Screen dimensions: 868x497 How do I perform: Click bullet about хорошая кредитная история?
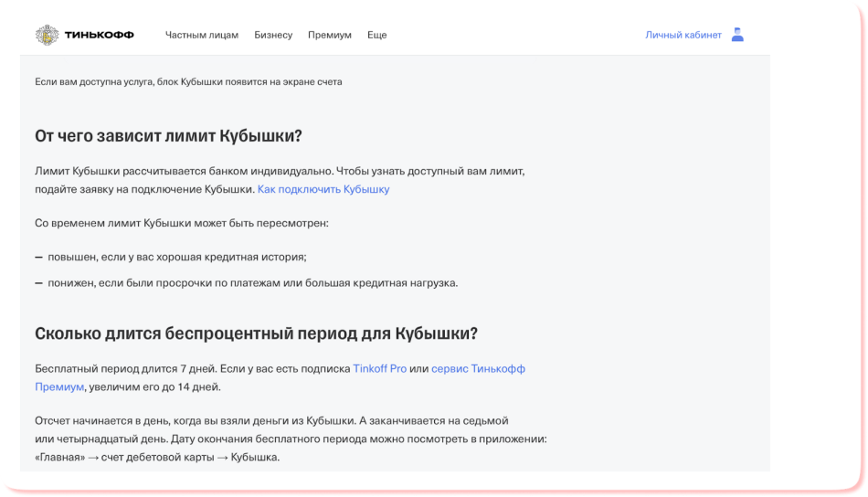tap(176, 257)
